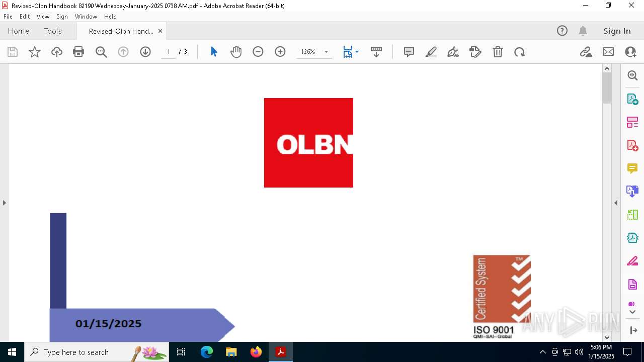This screenshot has width=644, height=362.
Task: Open the search tool in the right pane
Action: tap(632, 75)
